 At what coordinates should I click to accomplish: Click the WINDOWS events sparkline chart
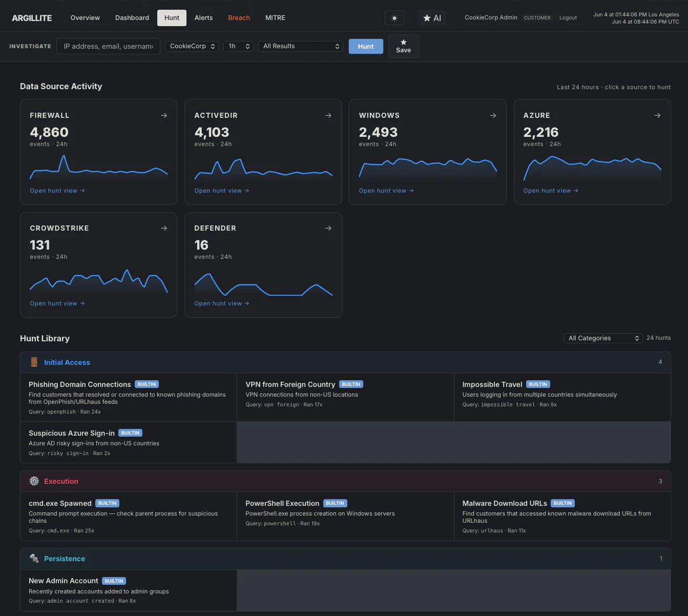[428, 169]
